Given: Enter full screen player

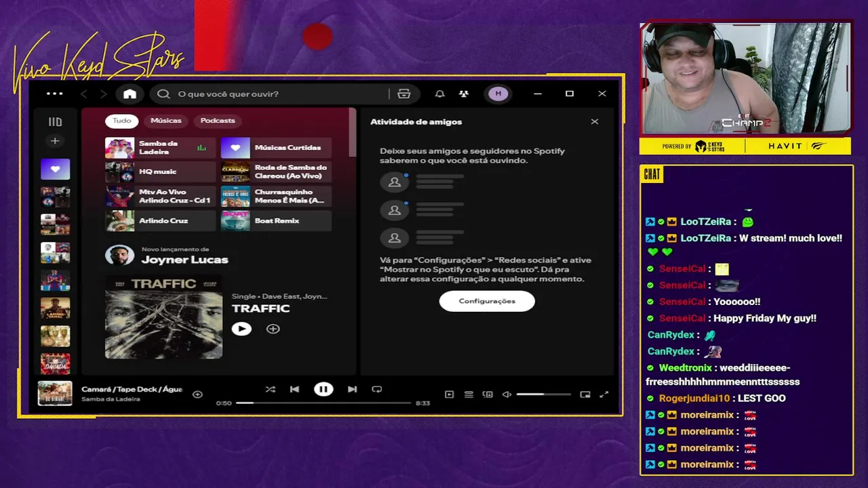Looking at the screenshot, I should tap(604, 394).
